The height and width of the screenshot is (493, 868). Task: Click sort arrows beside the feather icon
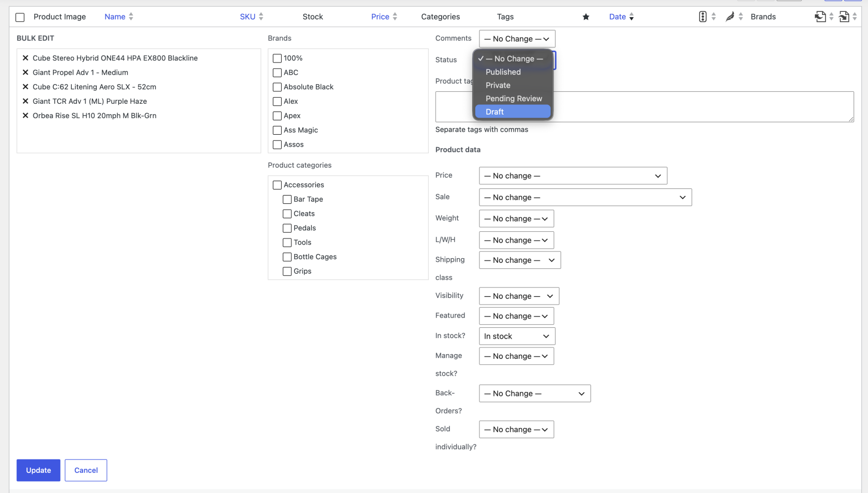[x=740, y=17]
